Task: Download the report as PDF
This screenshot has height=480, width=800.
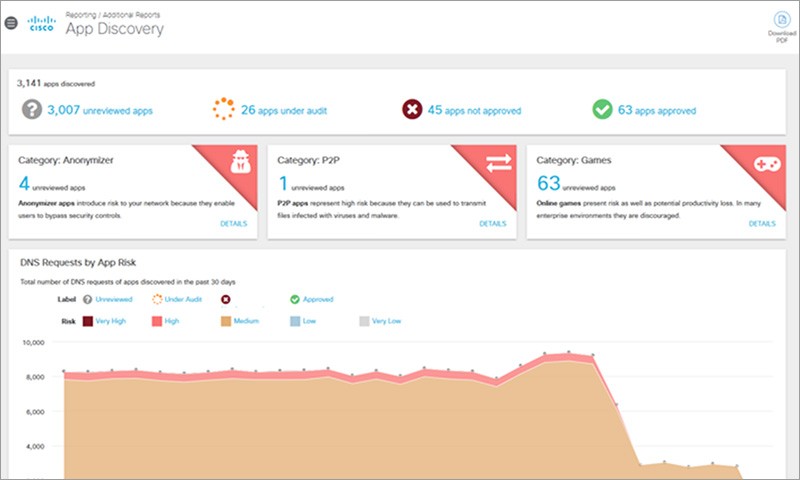Action: [782, 27]
